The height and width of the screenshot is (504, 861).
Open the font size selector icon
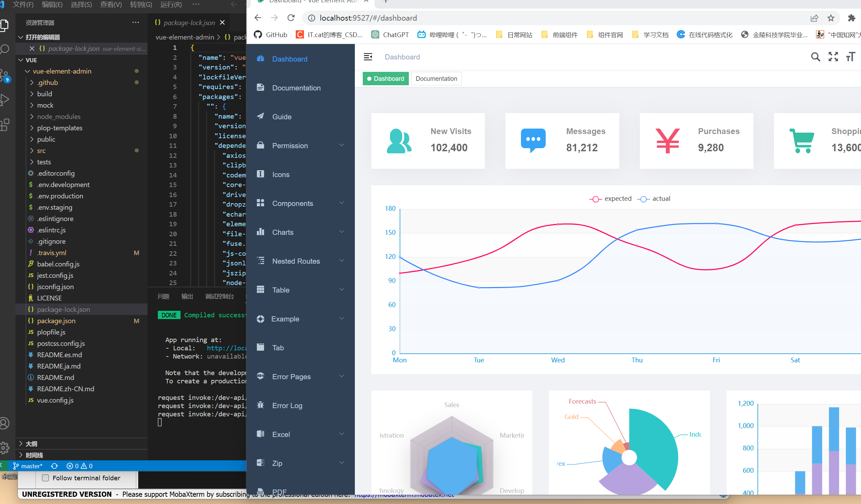pyautogui.click(x=851, y=57)
